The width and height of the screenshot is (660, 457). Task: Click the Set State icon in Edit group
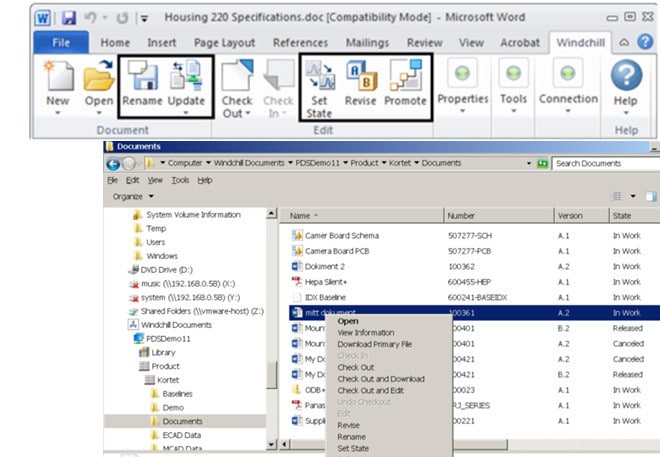(x=320, y=75)
